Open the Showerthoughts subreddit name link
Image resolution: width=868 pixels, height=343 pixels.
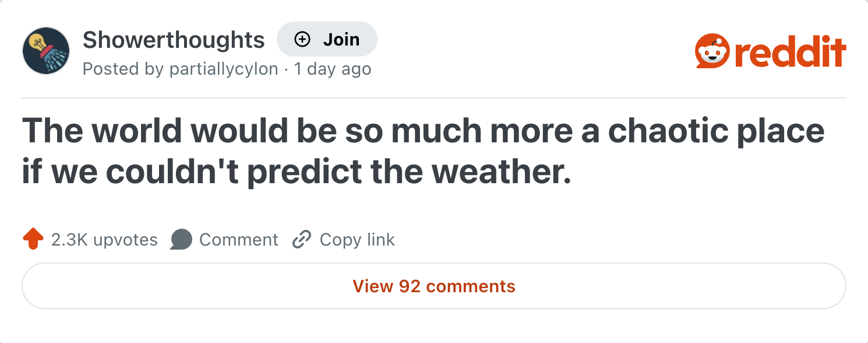pos(174,40)
